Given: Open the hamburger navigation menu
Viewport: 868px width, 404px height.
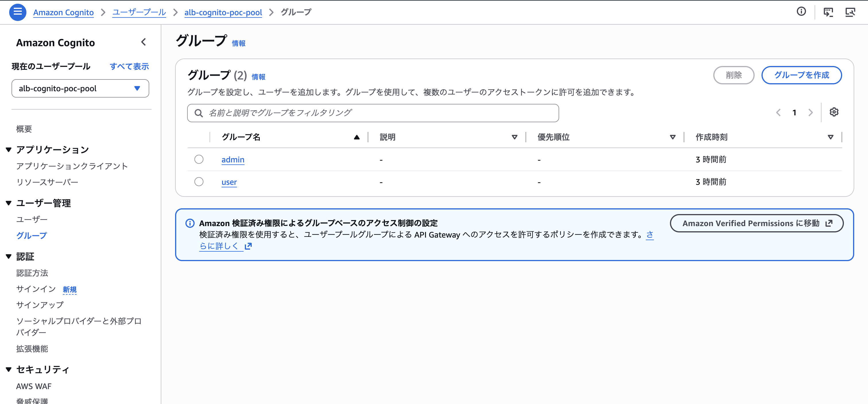Looking at the screenshot, I should (x=18, y=12).
